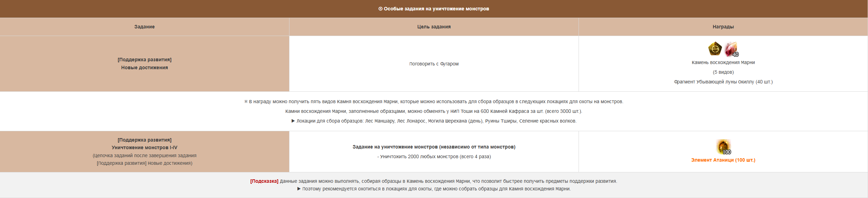Click the note line starting 'В награду можно получить'
Screen dimensions: 868x198
point(434,101)
